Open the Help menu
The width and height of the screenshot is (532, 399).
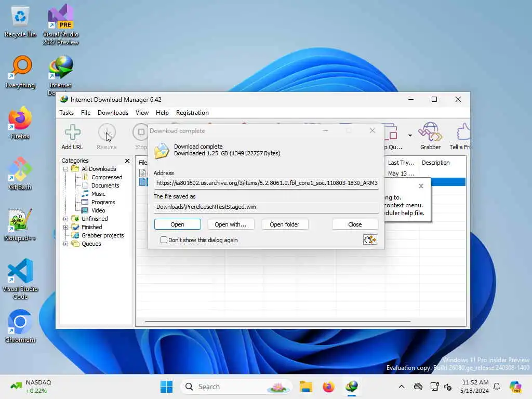click(162, 113)
